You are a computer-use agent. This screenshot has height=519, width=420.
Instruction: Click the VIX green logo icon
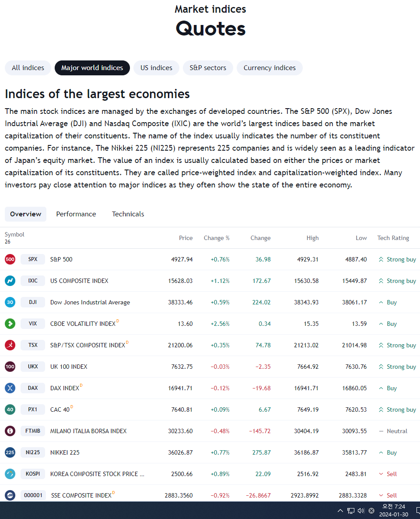(x=10, y=324)
